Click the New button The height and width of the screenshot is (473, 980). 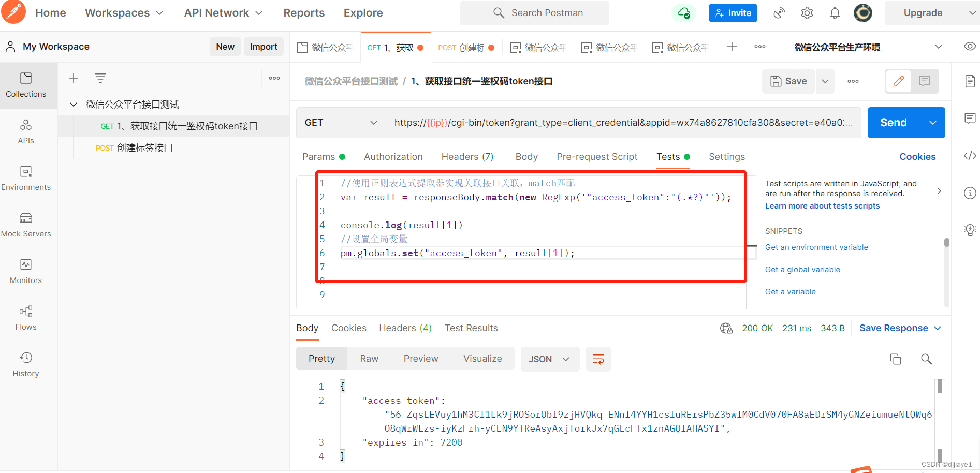point(225,47)
